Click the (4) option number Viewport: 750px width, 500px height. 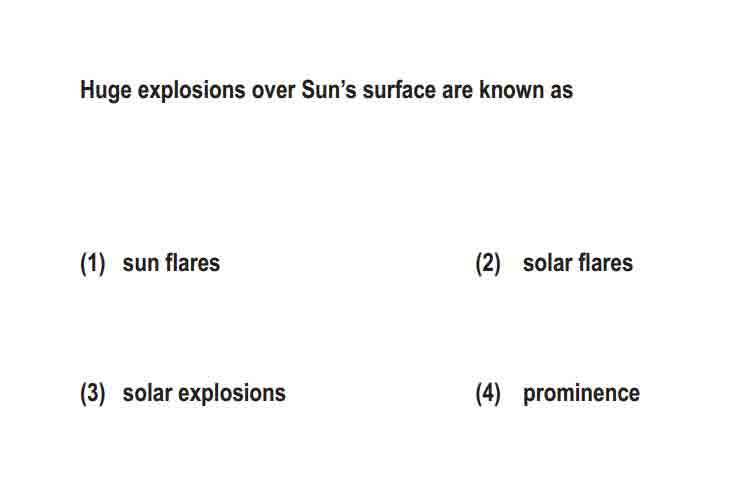pos(488,394)
